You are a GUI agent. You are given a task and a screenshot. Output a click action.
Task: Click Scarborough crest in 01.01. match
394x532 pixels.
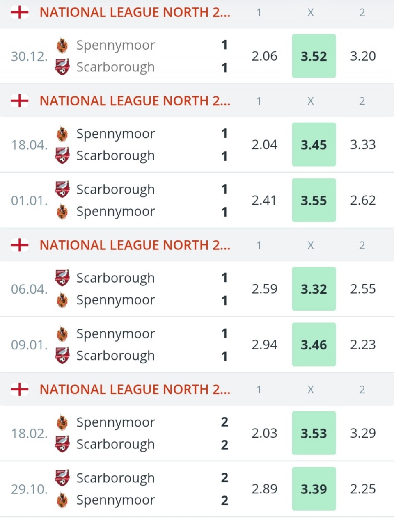click(x=62, y=189)
